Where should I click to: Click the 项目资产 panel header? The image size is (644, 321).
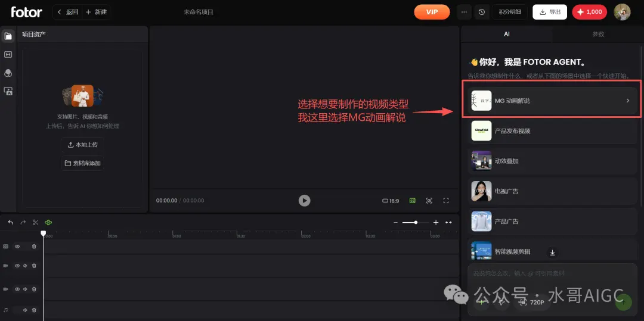click(x=82, y=34)
